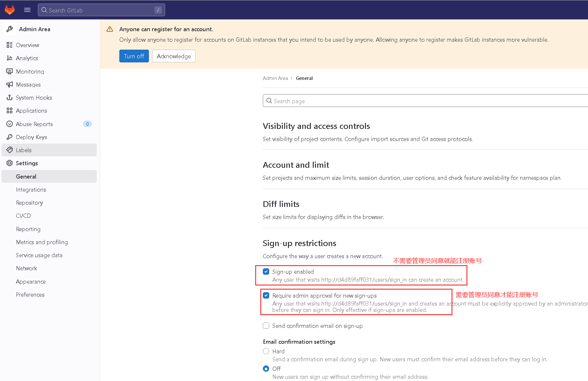Open CI/CD settings

click(x=49, y=215)
